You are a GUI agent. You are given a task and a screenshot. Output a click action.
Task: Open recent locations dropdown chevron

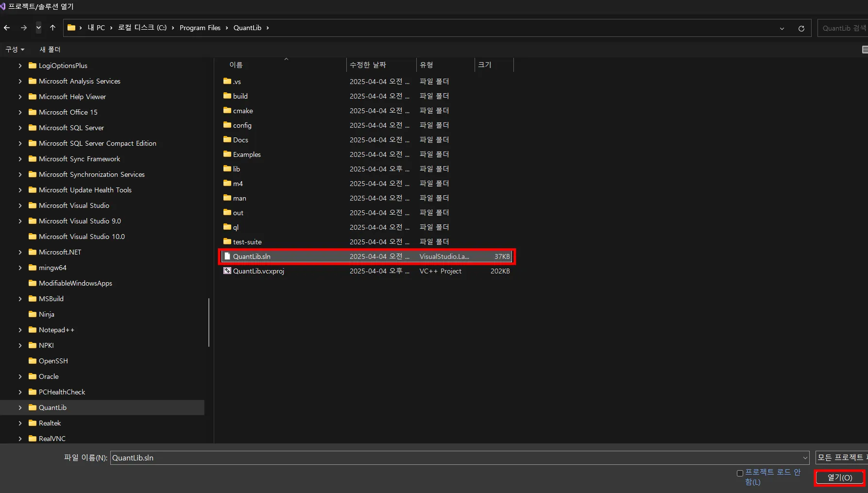point(38,28)
